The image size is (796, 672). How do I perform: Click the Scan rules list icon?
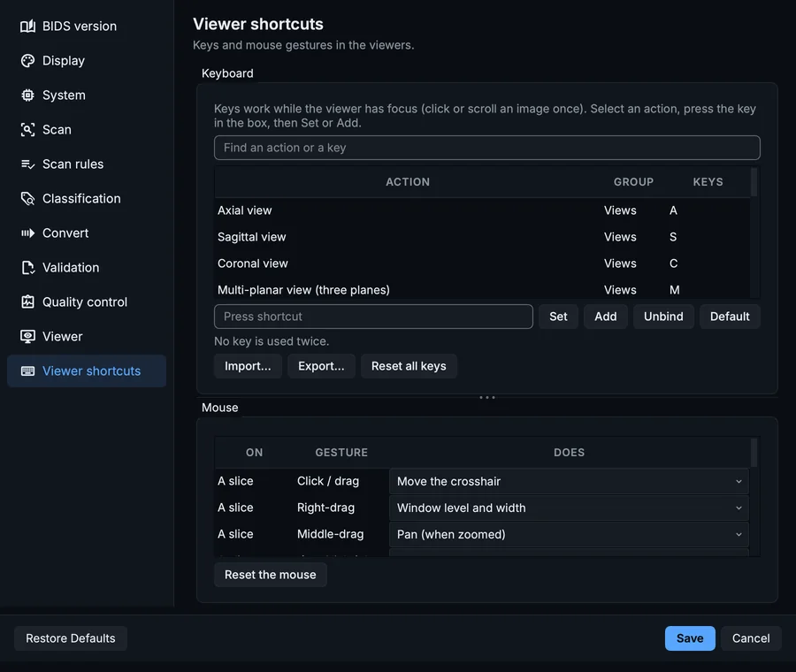pos(28,164)
